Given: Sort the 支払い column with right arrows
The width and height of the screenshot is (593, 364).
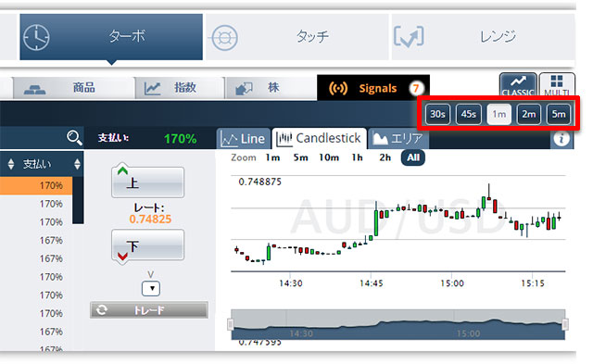Looking at the screenshot, I should [77, 164].
